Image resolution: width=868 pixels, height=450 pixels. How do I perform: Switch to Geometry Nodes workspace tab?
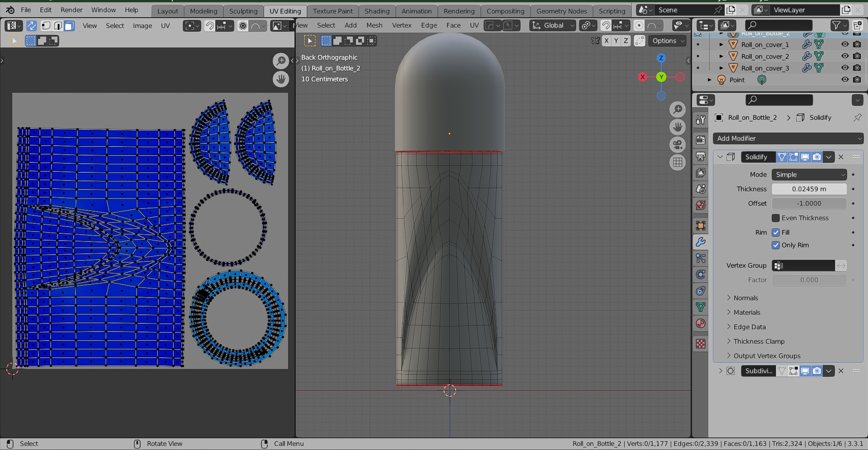[561, 11]
